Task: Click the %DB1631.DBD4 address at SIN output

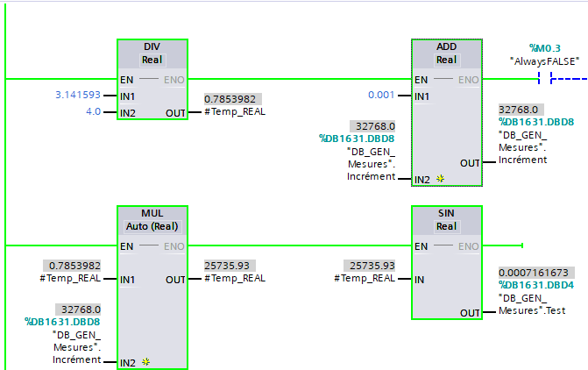Action: [535, 285]
